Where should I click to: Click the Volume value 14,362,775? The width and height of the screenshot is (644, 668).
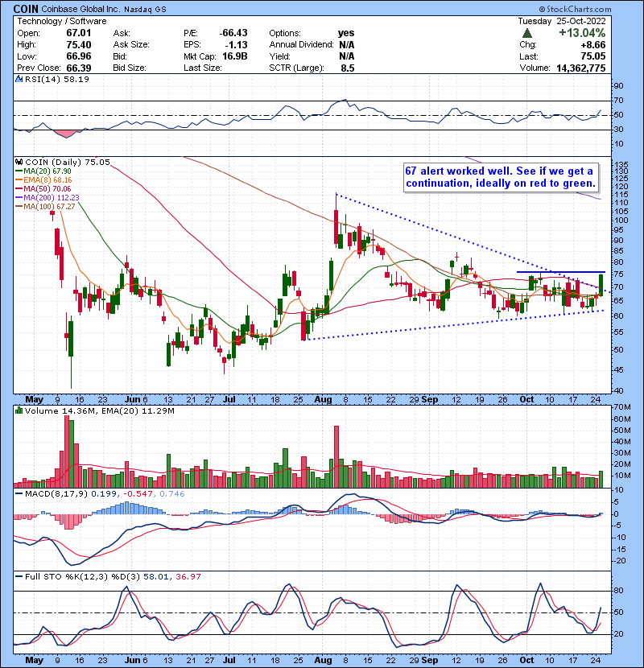point(580,68)
